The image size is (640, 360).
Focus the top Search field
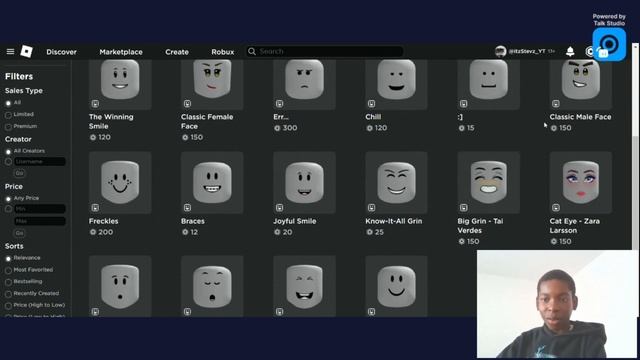(x=324, y=51)
